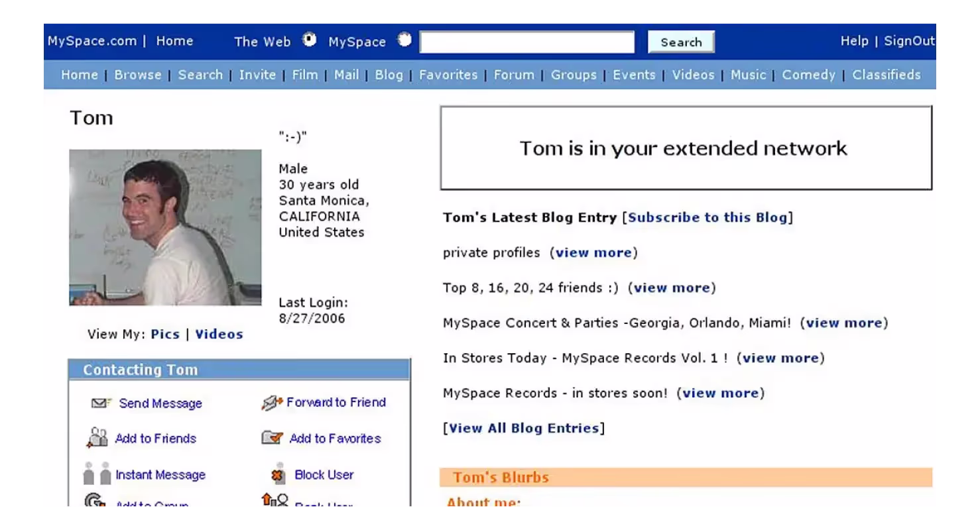Open Tom's Videos link
This screenshot has width=980, height=530.
pyautogui.click(x=219, y=334)
